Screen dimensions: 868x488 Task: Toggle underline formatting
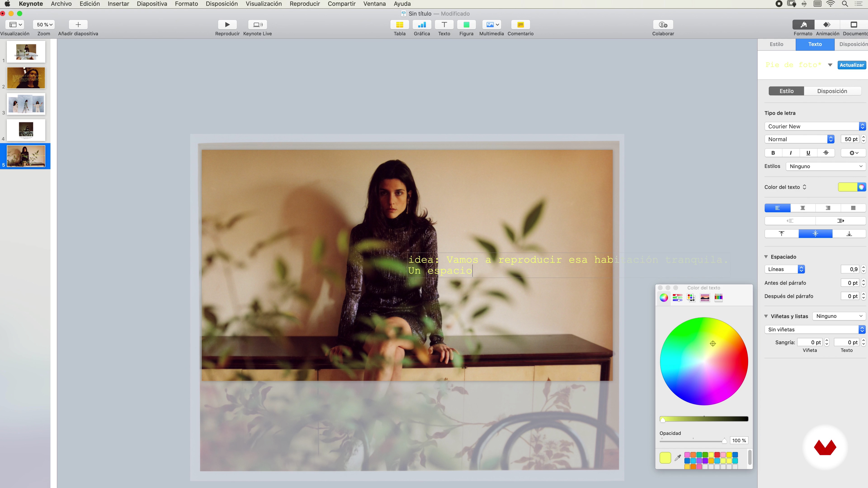(808, 153)
